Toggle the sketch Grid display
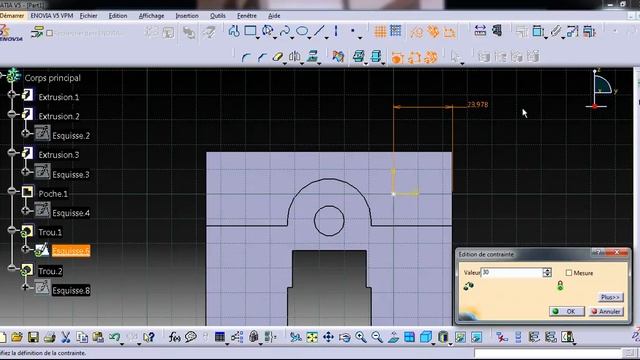Image resolution: width=640 pixels, height=360 pixels. [x=380, y=31]
